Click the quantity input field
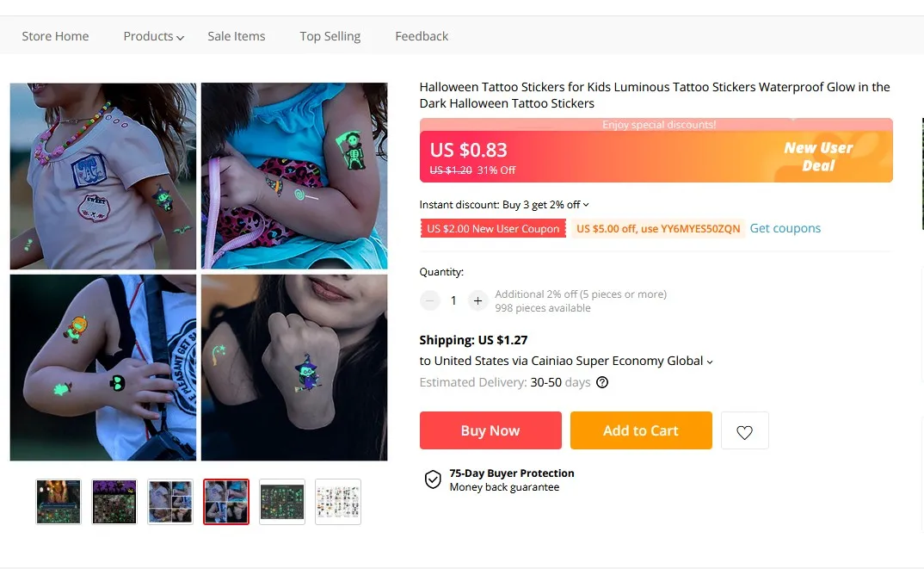Image resolution: width=924 pixels, height=569 pixels. point(453,300)
